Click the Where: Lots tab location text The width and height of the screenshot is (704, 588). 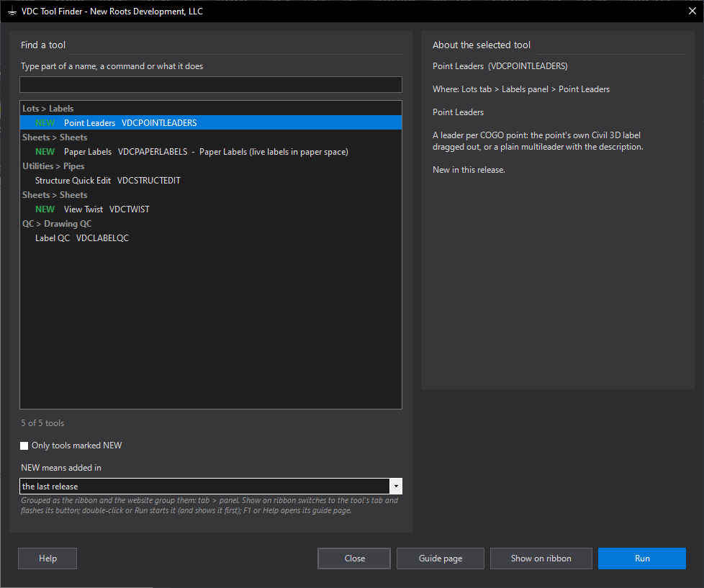tap(521, 89)
